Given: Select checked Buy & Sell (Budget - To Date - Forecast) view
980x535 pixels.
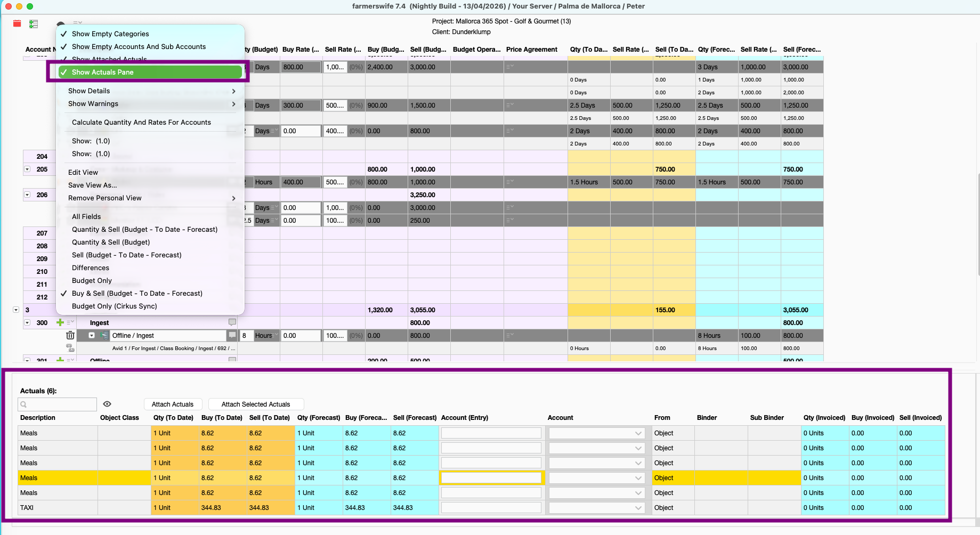Looking at the screenshot, I should tap(150, 293).
